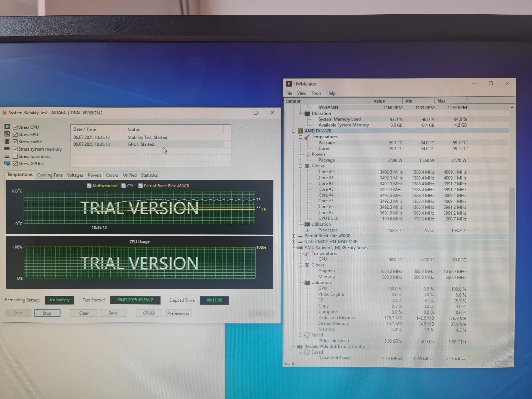This screenshot has height=399, width=532.
Task: Open AIDA64 Preferences
Action: pyautogui.click(x=178, y=313)
